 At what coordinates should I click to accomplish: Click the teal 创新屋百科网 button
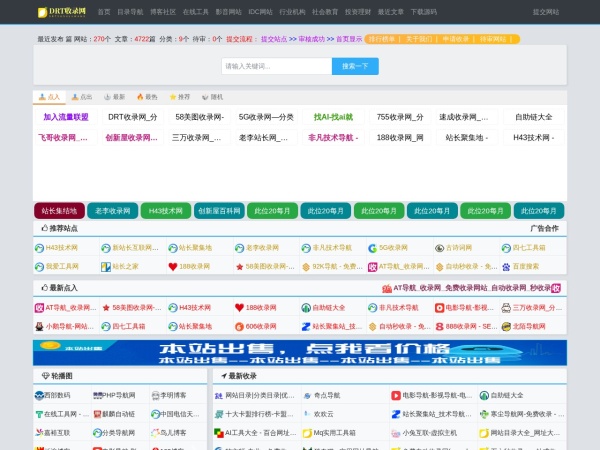[x=219, y=211]
